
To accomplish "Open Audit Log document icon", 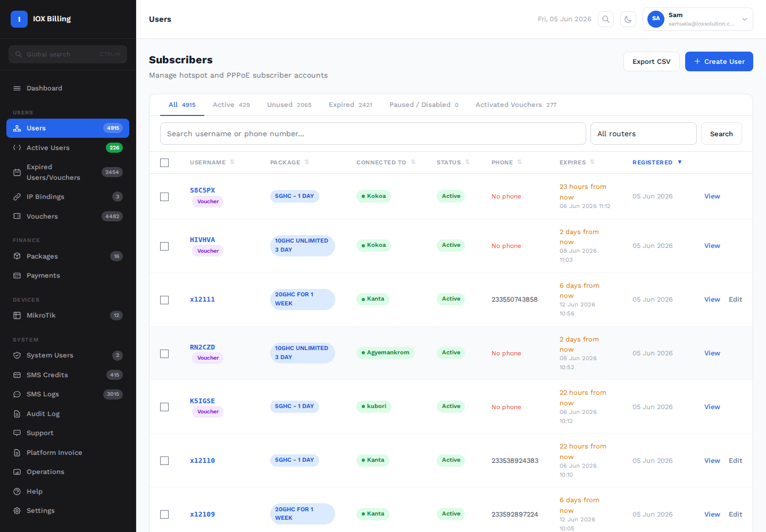I will (17, 414).
